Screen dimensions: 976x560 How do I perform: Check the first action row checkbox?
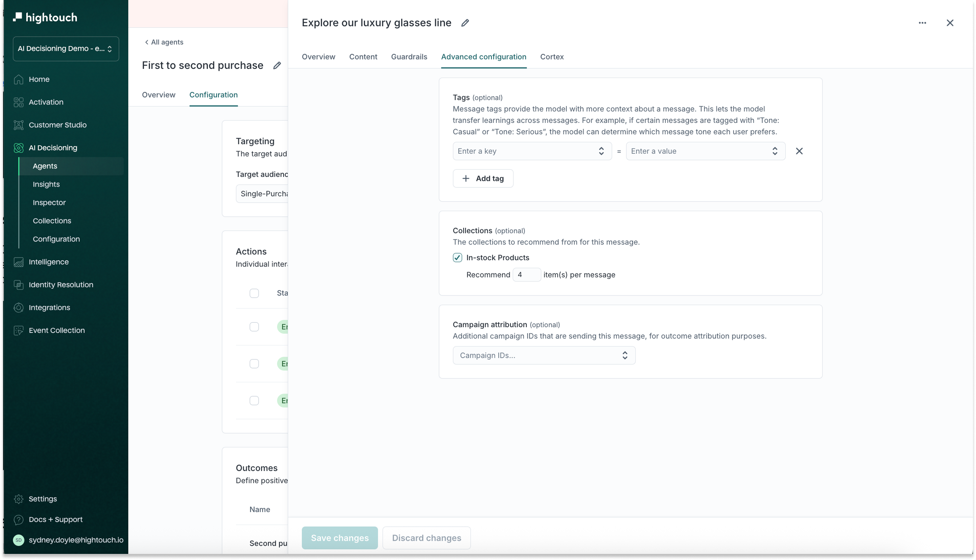coord(254,327)
